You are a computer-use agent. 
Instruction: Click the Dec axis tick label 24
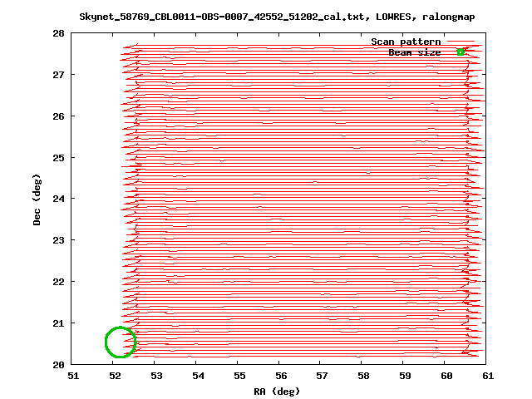(58, 199)
